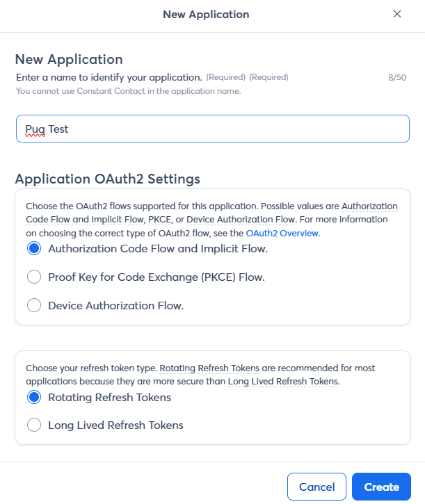Click the dialog title bar New Application text
Screen dimensions: 425x504
(206, 14)
